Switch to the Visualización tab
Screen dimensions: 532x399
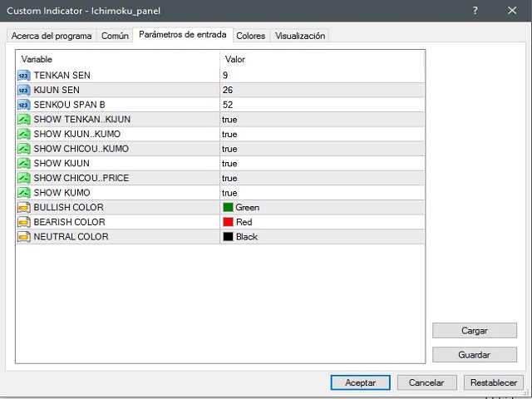[300, 36]
